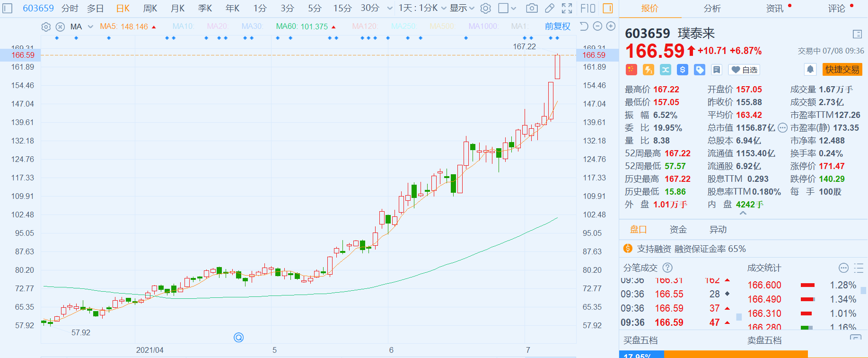Remove the MA indicator with X icon
868x358 pixels.
(60, 27)
